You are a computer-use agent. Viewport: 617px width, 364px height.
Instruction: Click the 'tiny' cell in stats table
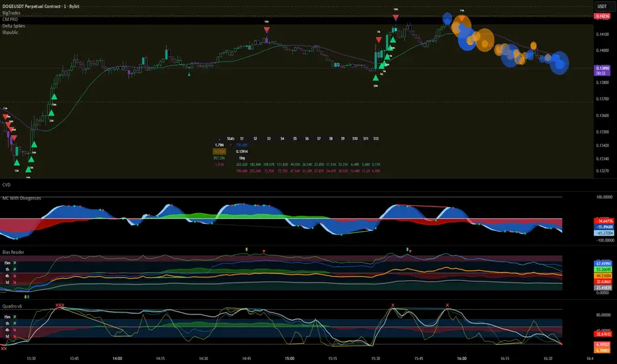(242, 158)
